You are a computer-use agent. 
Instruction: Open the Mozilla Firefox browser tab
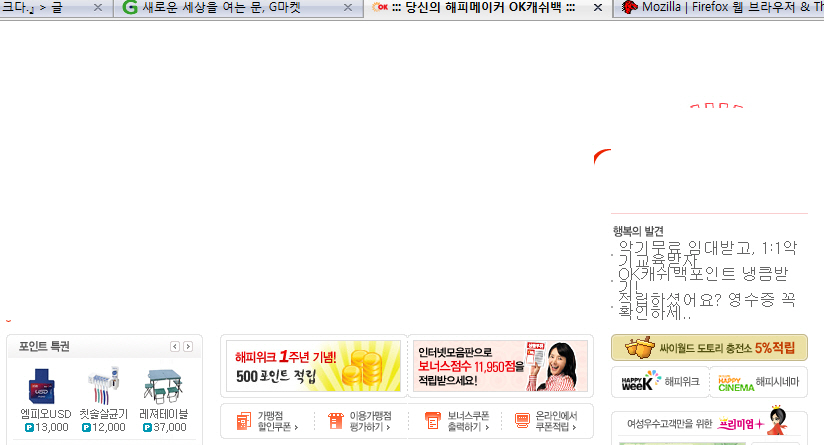[x=719, y=8]
